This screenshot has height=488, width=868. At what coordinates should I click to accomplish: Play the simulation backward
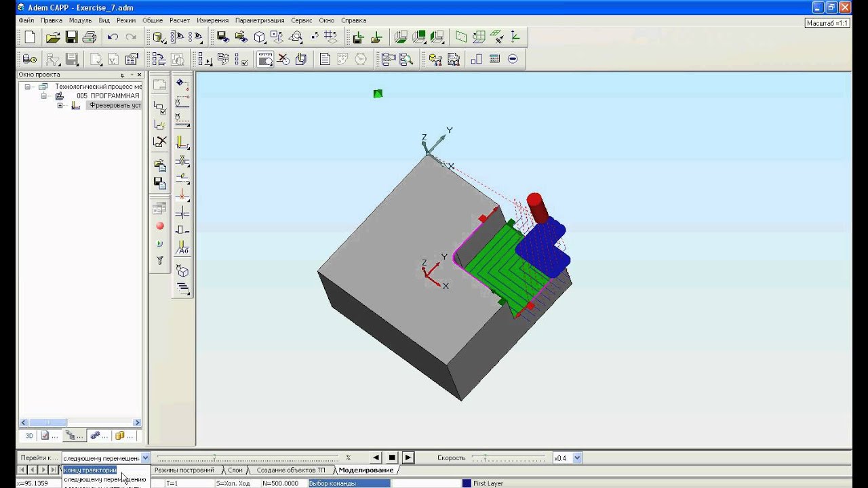(376, 458)
